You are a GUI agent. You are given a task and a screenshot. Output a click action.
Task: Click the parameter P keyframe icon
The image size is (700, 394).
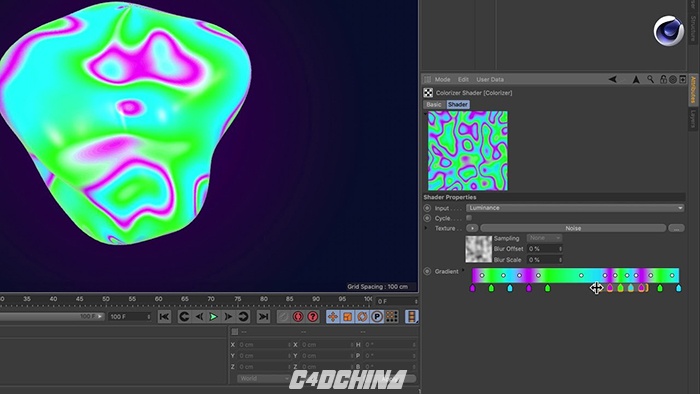pyautogui.click(x=377, y=317)
